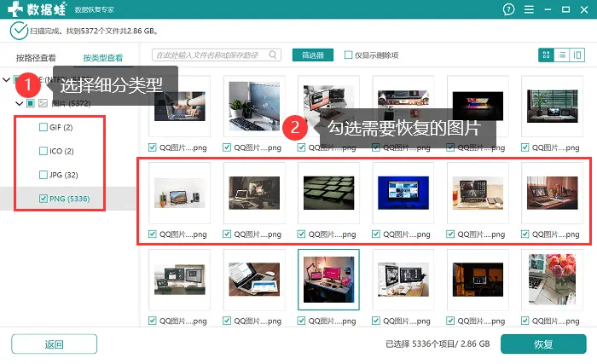597x364 pixels.
Task: Minimize the 数据蛙 window
Action: tap(548, 9)
